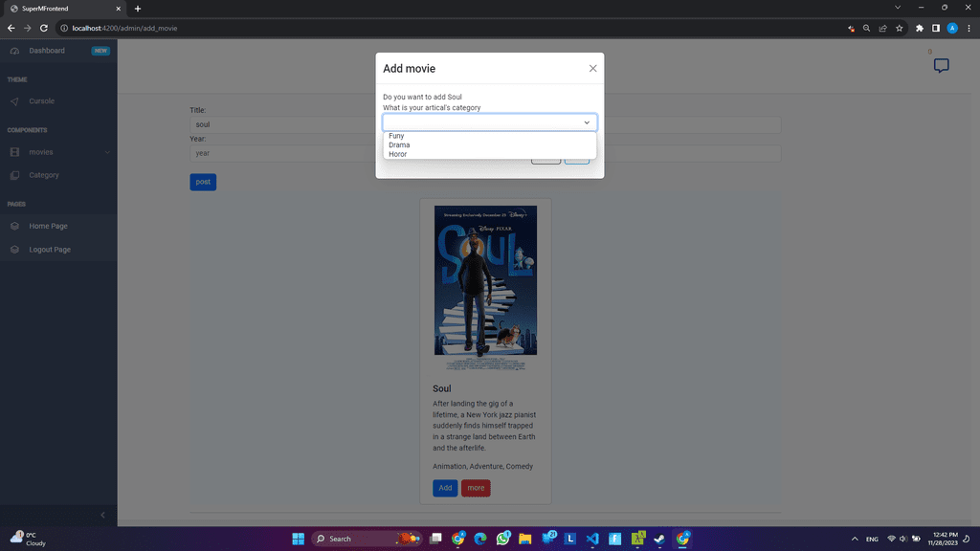
Task: Open File Explorer from the taskbar
Action: click(525, 539)
